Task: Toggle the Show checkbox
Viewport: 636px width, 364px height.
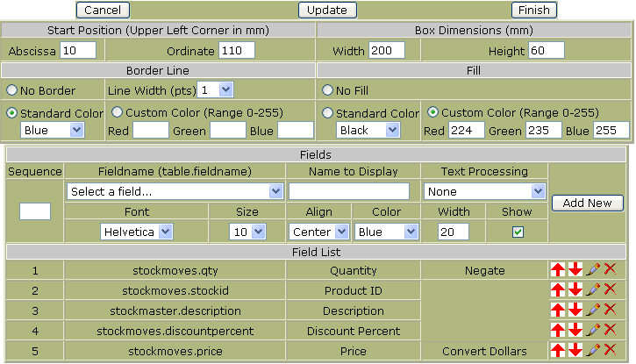Action: (518, 232)
